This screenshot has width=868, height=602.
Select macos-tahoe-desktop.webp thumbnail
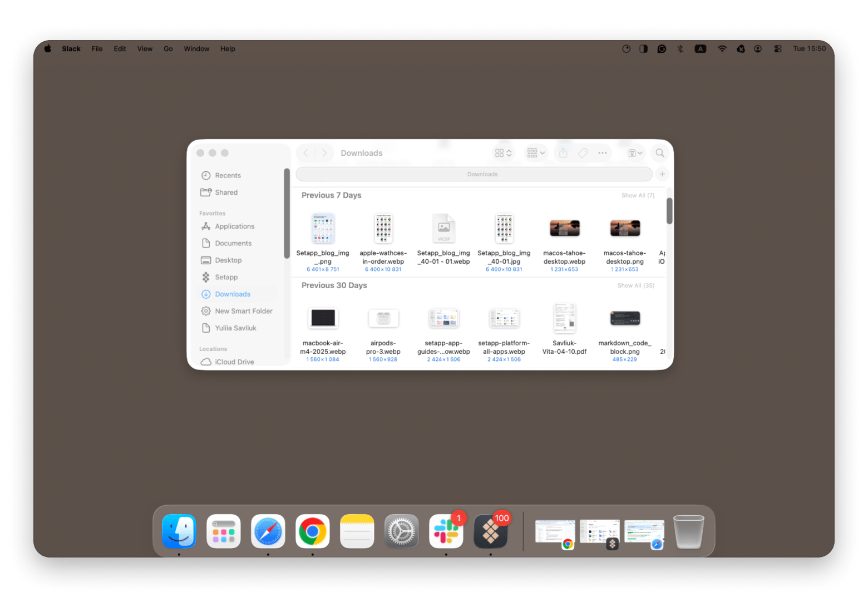[564, 228]
